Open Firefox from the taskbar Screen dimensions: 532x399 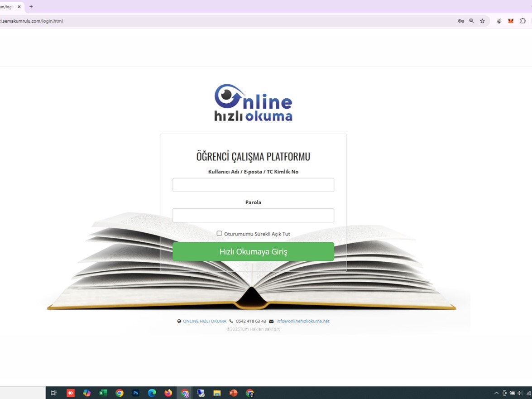click(x=168, y=393)
